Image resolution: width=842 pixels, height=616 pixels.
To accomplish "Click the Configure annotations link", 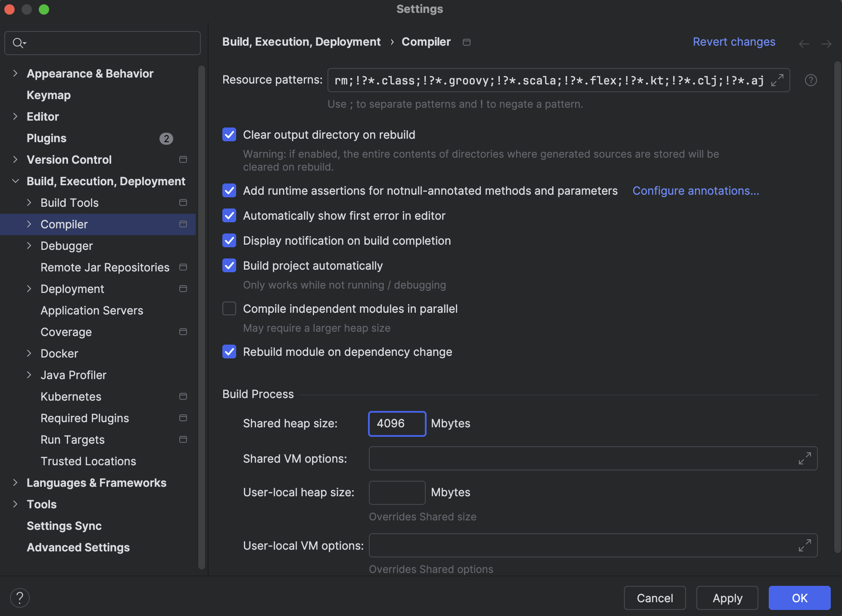I will tap(695, 190).
